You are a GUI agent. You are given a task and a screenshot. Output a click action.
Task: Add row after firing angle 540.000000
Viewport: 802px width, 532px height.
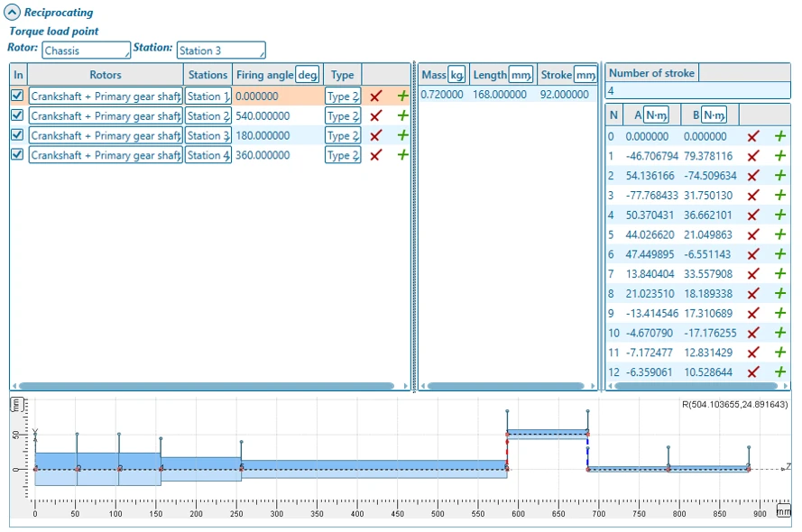tap(402, 116)
